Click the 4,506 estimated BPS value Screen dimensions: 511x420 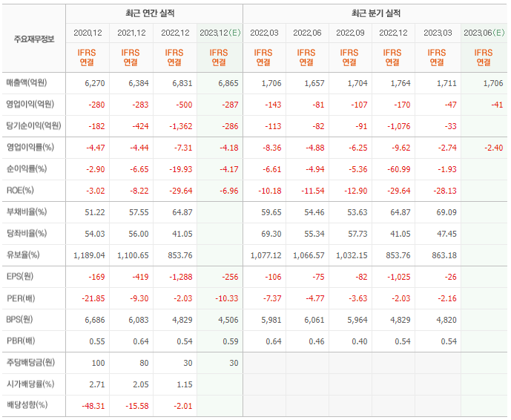pyautogui.click(x=228, y=321)
